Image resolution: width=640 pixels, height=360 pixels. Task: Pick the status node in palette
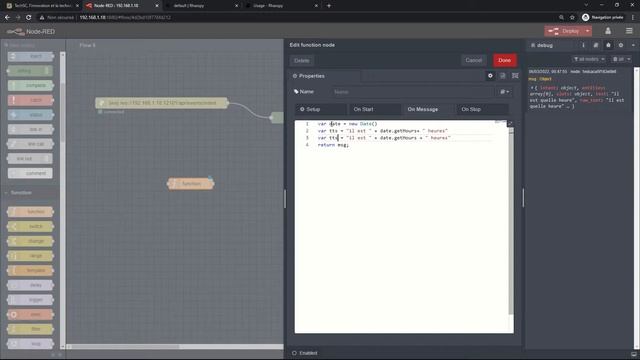[x=30, y=115]
